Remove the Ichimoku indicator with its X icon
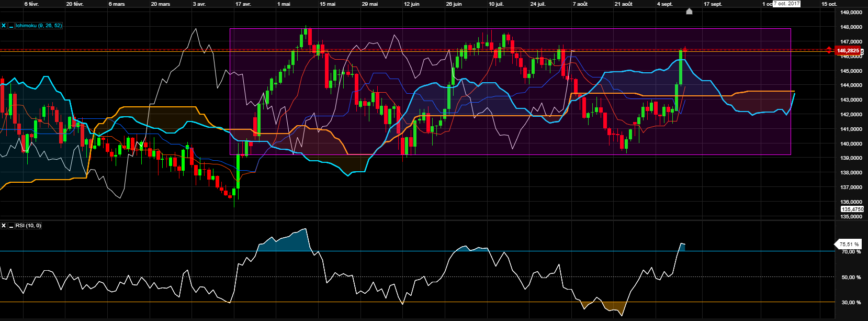This screenshot has width=868, height=321. [4, 25]
